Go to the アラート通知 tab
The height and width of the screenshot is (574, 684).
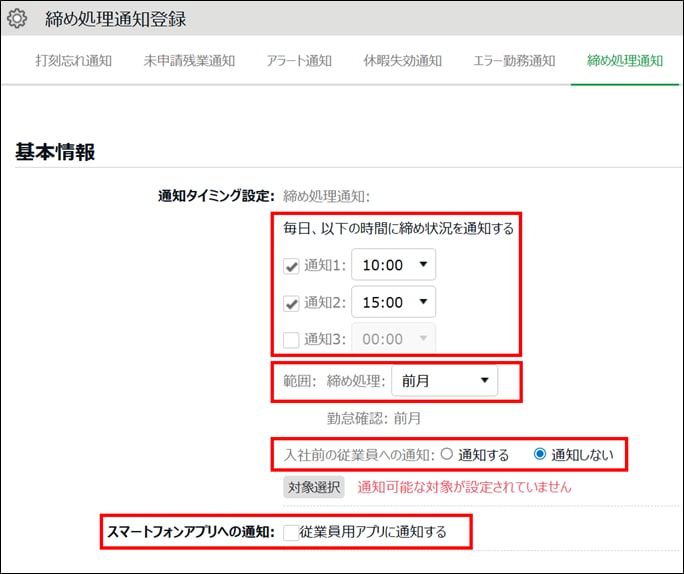point(299,60)
